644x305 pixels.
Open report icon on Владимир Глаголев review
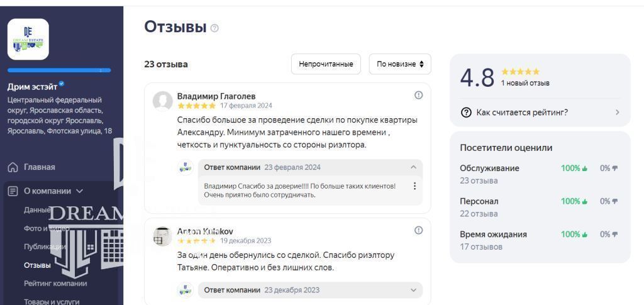coord(418,95)
